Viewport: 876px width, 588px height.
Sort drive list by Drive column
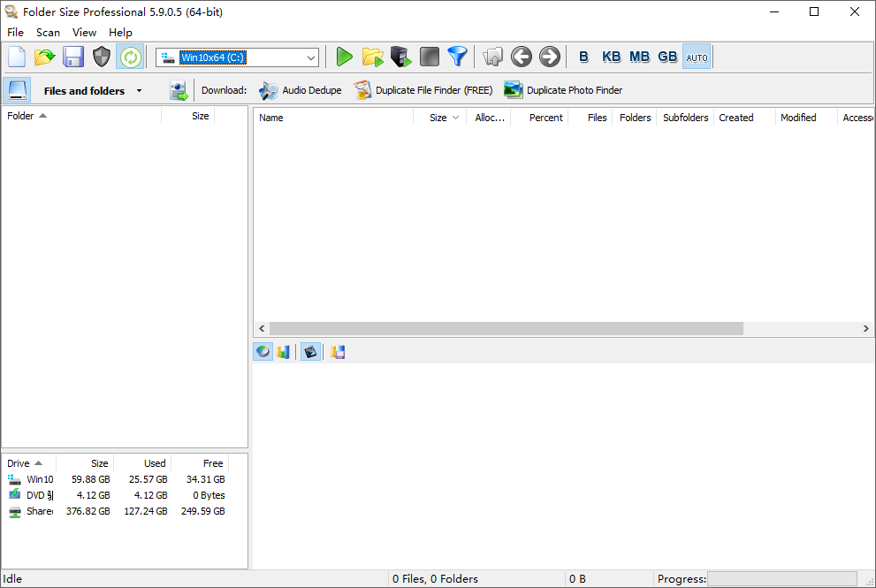click(x=29, y=463)
